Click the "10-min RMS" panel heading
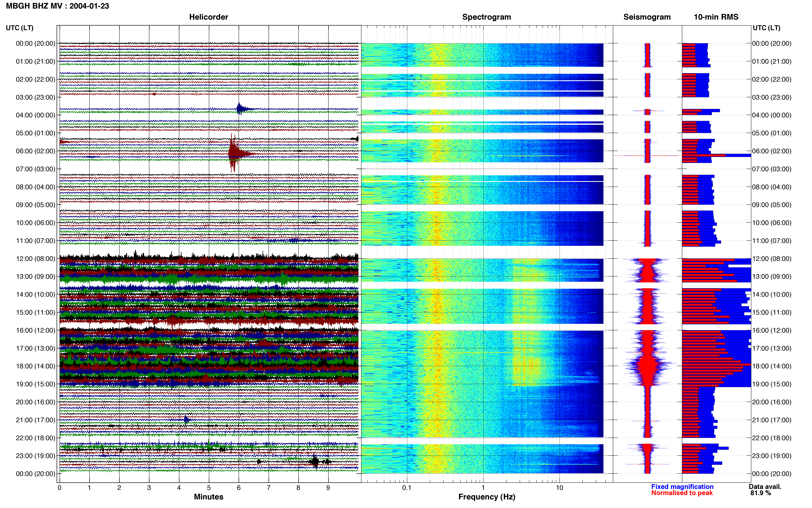 pyautogui.click(x=716, y=17)
